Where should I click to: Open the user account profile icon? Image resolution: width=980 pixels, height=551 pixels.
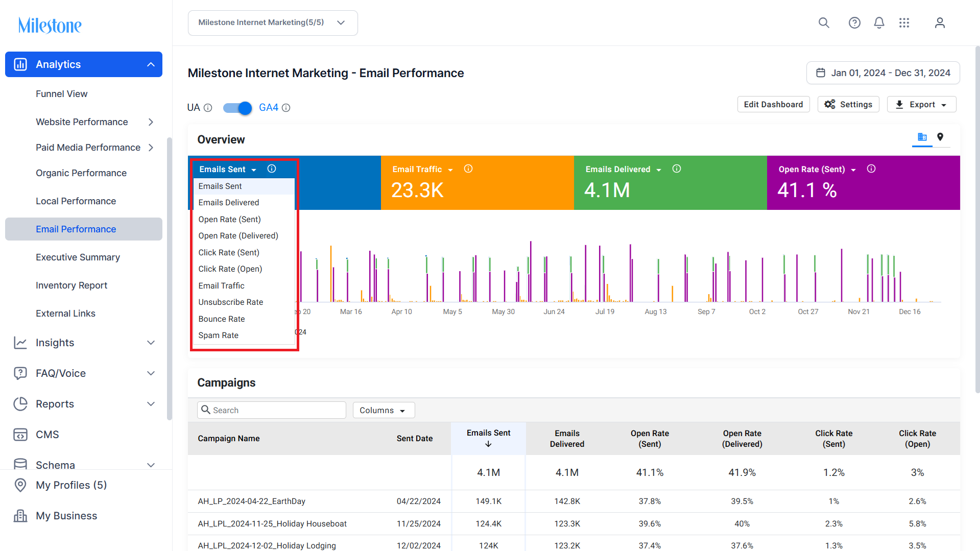click(940, 22)
